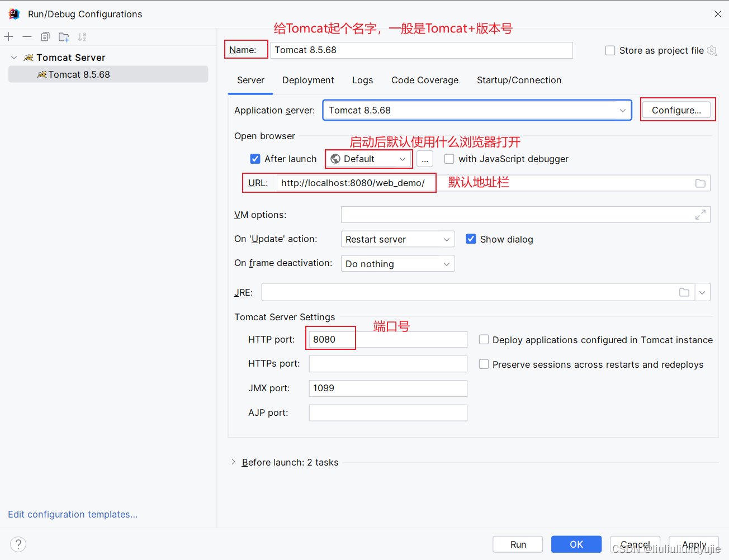Uncheck After launch checkbox
The height and width of the screenshot is (560, 729).
tap(255, 159)
